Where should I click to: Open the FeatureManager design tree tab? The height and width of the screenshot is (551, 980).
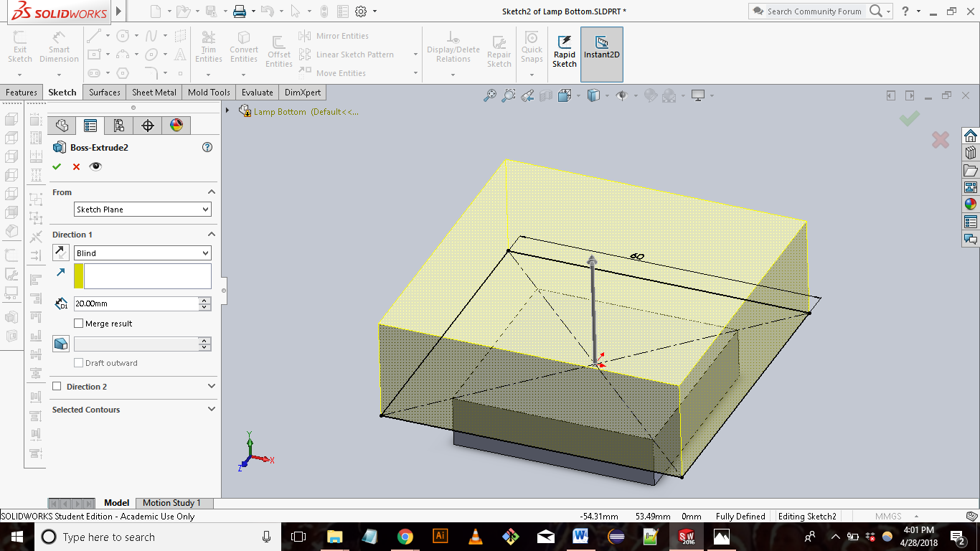62,126
